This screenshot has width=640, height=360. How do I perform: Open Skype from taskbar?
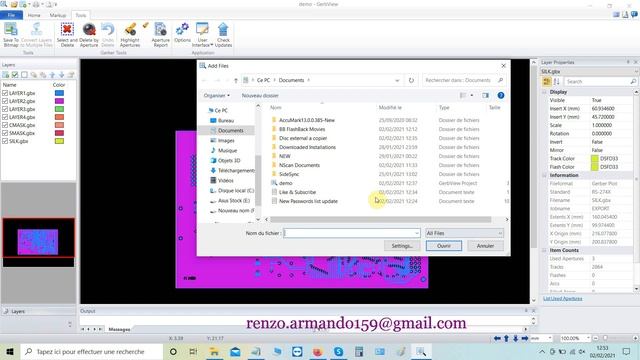coord(338,351)
